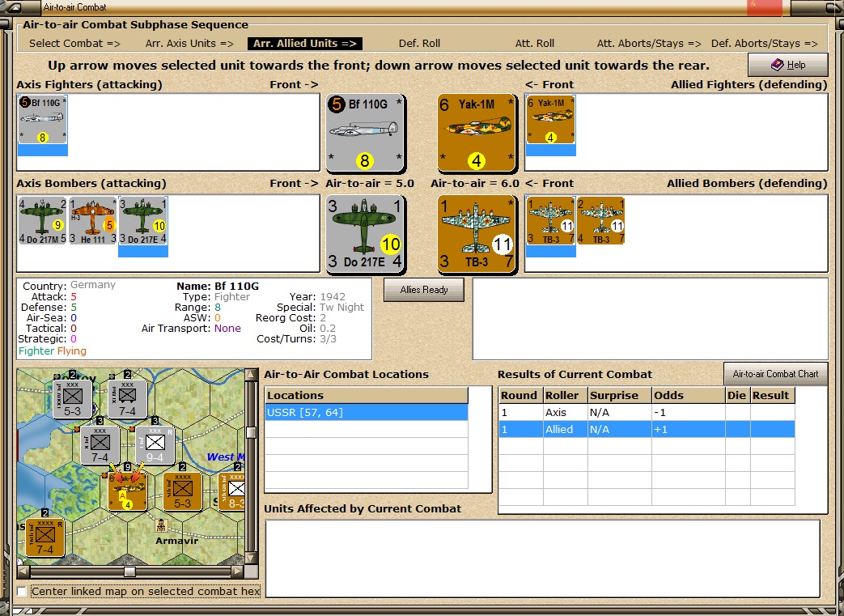Click map vertical scrollbar down arrow
This screenshot has height=616, width=844.
coord(252,558)
